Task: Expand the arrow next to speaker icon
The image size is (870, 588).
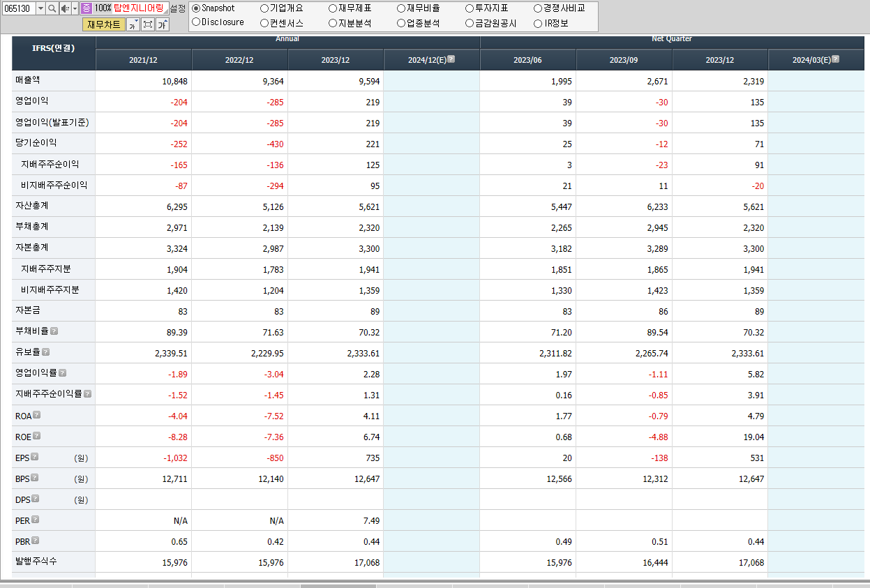Action: tap(75, 8)
